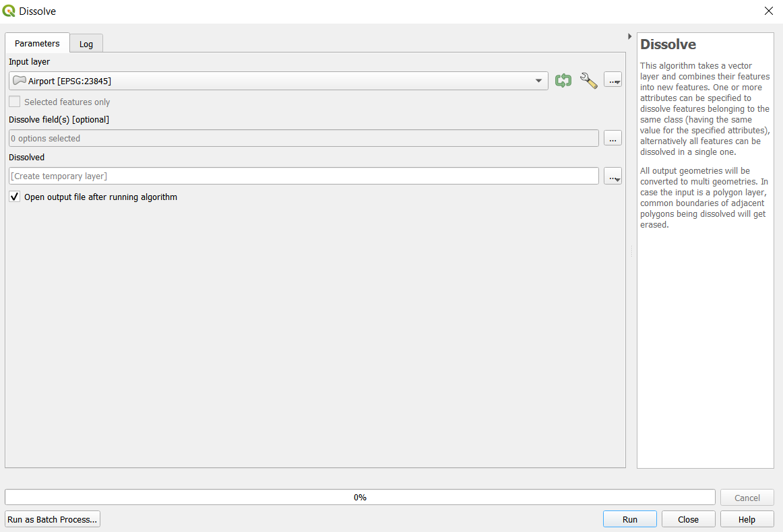
Task: Open the Dissolved output destination menu button
Action: pyautogui.click(x=613, y=176)
